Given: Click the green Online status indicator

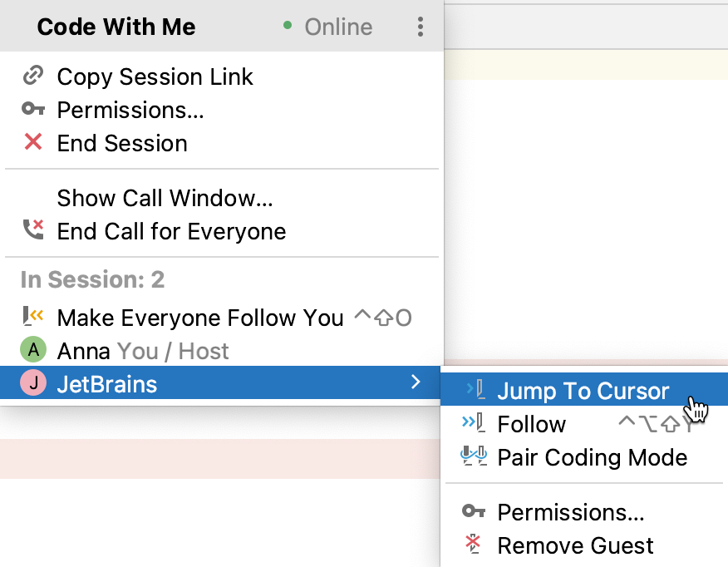Looking at the screenshot, I should 288,26.
